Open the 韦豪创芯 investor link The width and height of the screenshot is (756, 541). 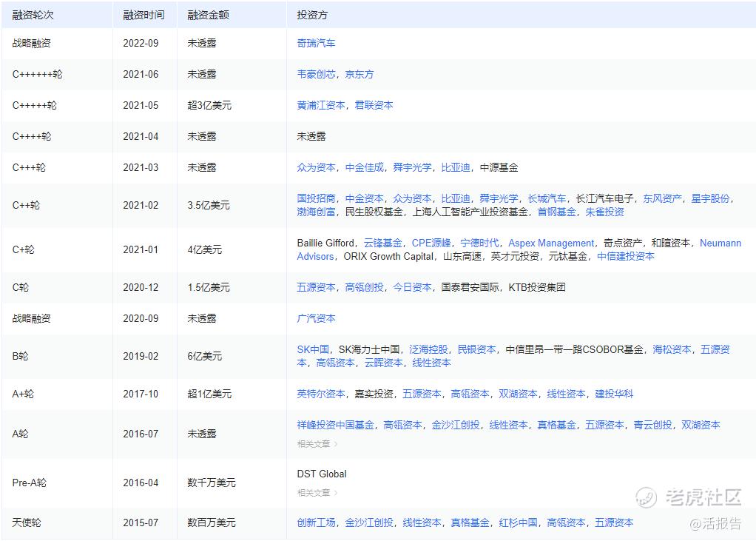[316, 74]
